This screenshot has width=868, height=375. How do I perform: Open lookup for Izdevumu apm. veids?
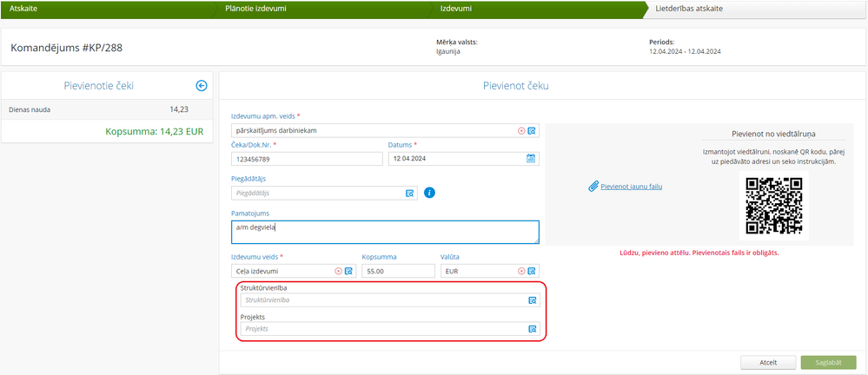pyautogui.click(x=532, y=131)
